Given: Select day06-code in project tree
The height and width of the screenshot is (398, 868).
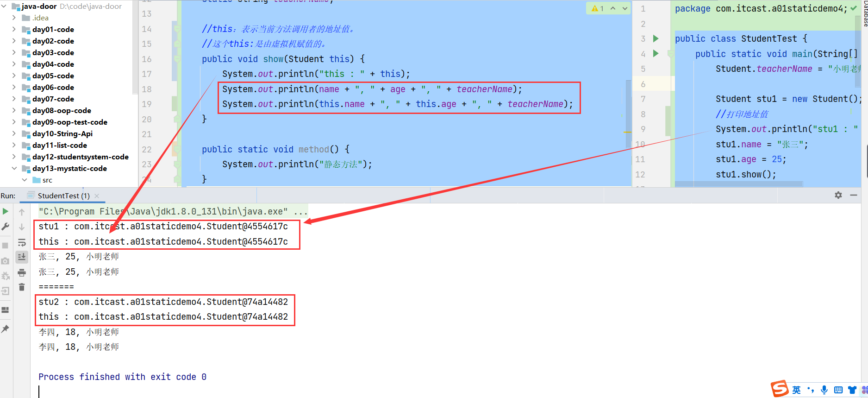Looking at the screenshot, I should tap(53, 87).
